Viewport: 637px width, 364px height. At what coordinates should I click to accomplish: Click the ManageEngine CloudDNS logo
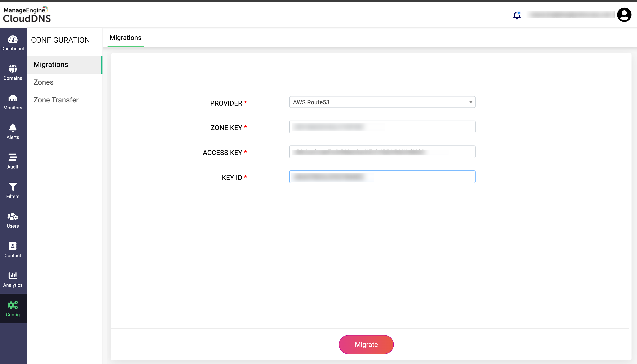pos(27,15)
